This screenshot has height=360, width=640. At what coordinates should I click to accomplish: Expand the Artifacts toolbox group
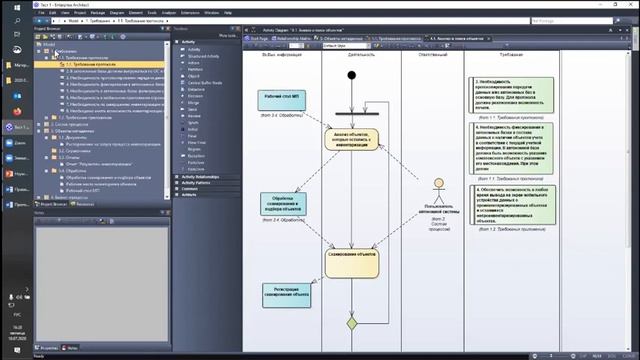pos(177,195)
